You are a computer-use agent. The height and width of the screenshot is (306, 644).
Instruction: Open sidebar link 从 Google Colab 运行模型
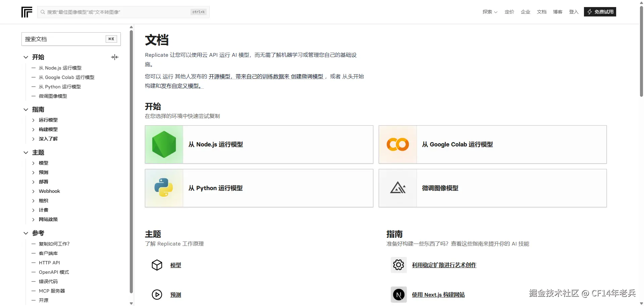66,77
